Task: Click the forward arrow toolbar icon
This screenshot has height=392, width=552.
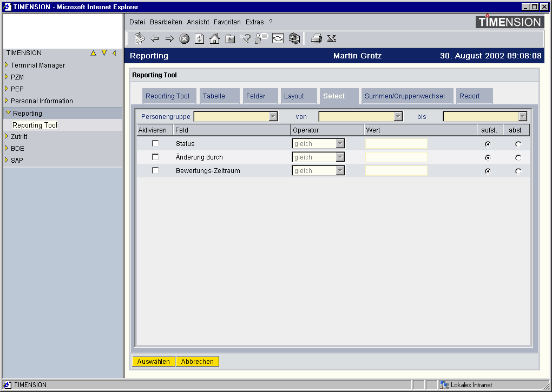Action: [169, 38]
